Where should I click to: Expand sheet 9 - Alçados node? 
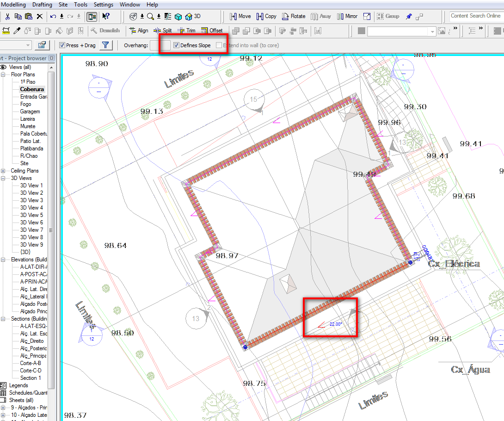tap(3, 408)
